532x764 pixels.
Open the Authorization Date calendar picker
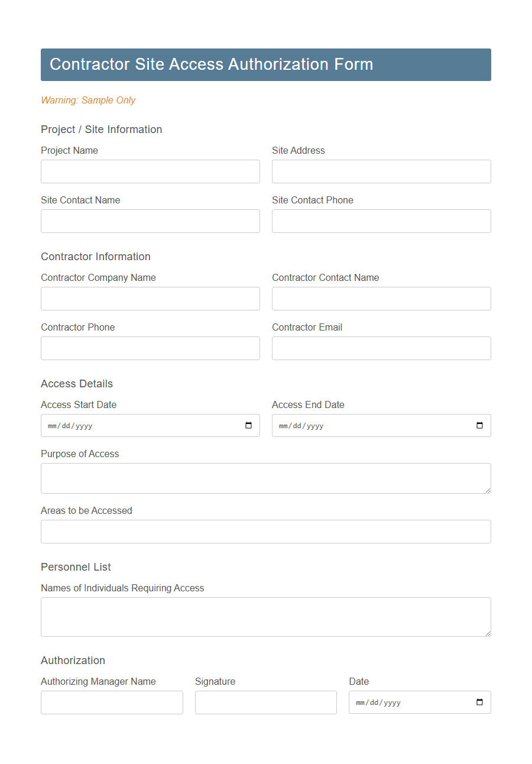pos(479,702)
